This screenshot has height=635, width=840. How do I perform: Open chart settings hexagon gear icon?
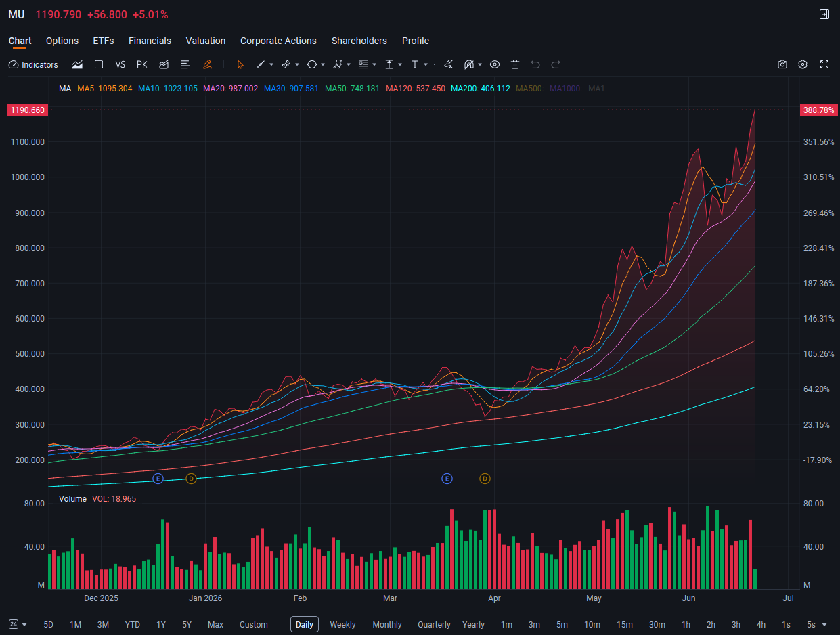803,64
